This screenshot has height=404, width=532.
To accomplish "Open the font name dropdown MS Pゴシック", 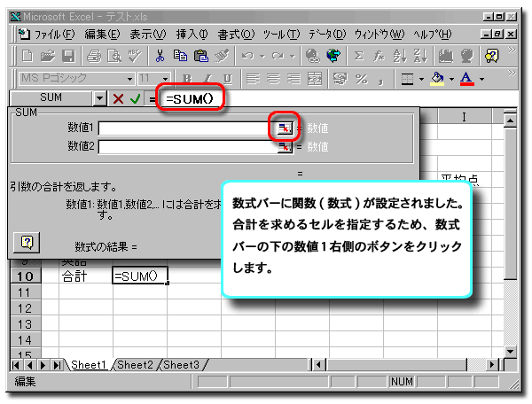I will (129, 79).
